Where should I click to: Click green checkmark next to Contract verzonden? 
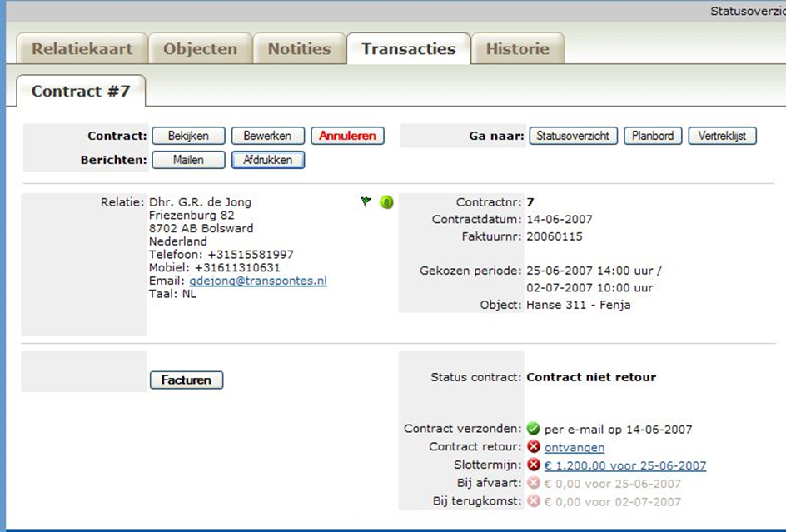click(534, 430)
